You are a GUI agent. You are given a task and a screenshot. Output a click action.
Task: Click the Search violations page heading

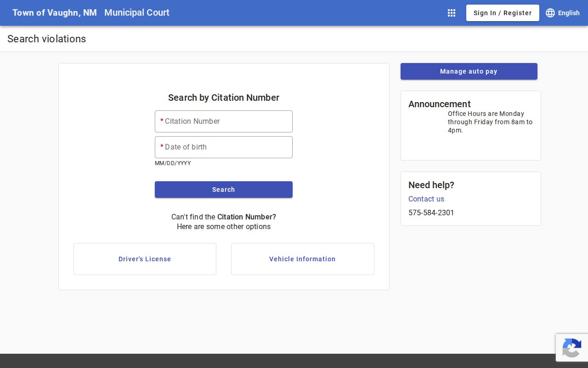tap(47, 39)
